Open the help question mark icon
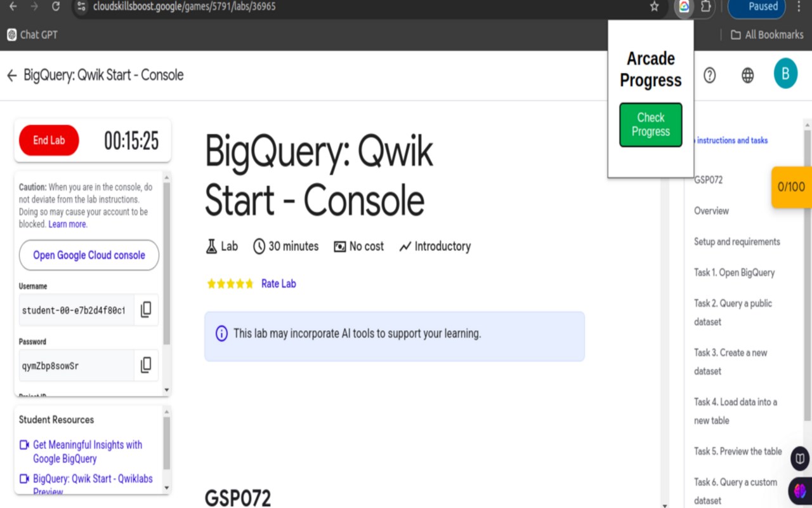The image size is (812, 508). pyautogui.click(x=710, y=76)
